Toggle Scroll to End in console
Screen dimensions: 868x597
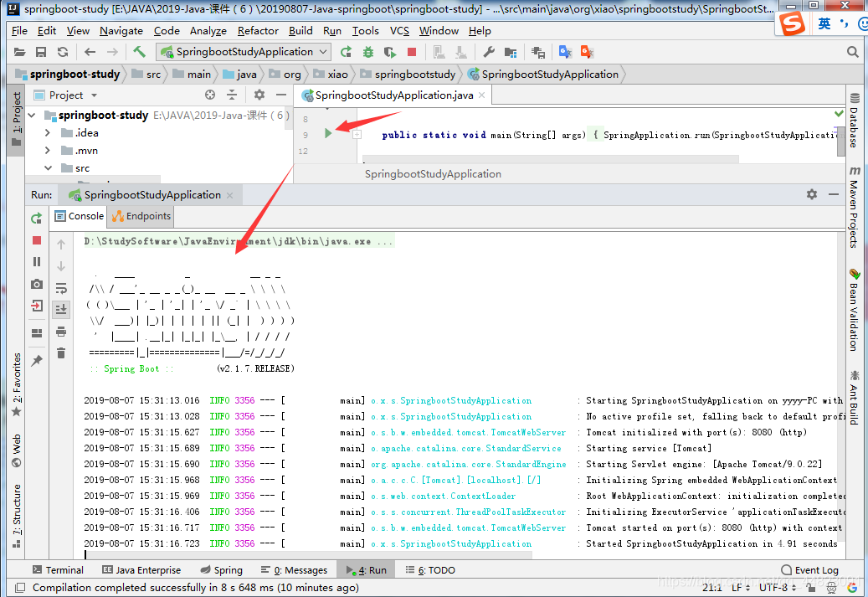click(61, 310)
